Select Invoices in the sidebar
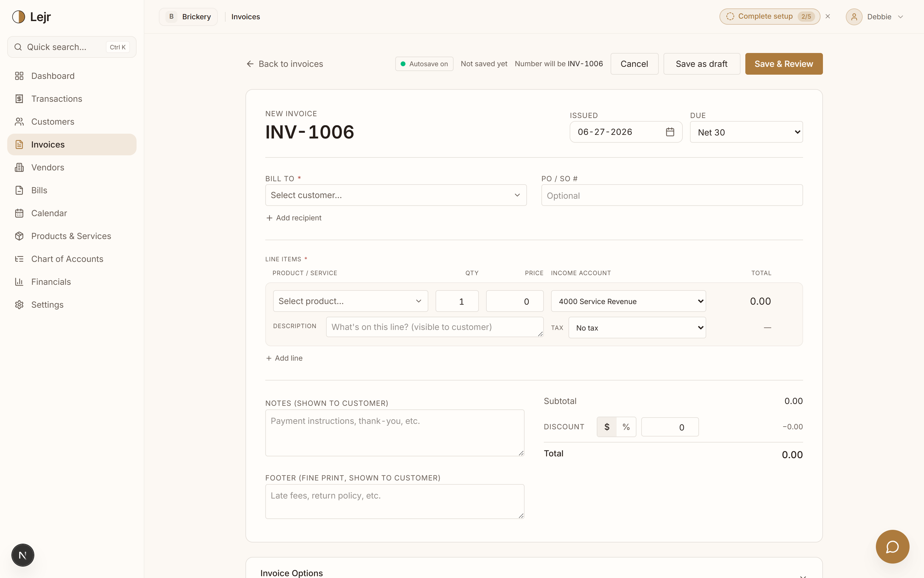924x578 pixels. (x=72, y=144)
